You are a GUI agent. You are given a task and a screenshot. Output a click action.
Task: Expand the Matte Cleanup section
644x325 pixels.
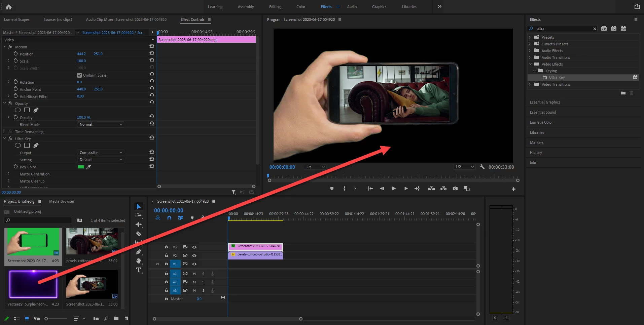(x=8, y=181)
